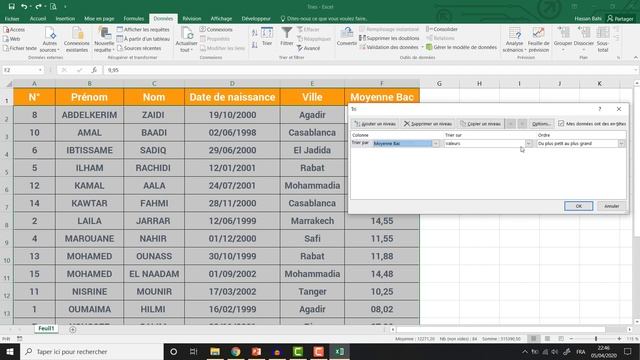Click the Windows Start button
The height and width of the screenshot is (360, 640).
click(x=10, y=351)
